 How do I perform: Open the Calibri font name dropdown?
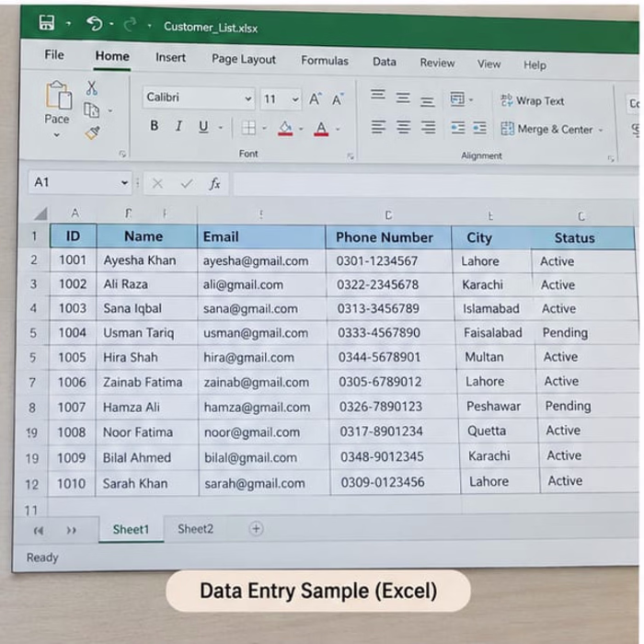(x=248, y=98)
